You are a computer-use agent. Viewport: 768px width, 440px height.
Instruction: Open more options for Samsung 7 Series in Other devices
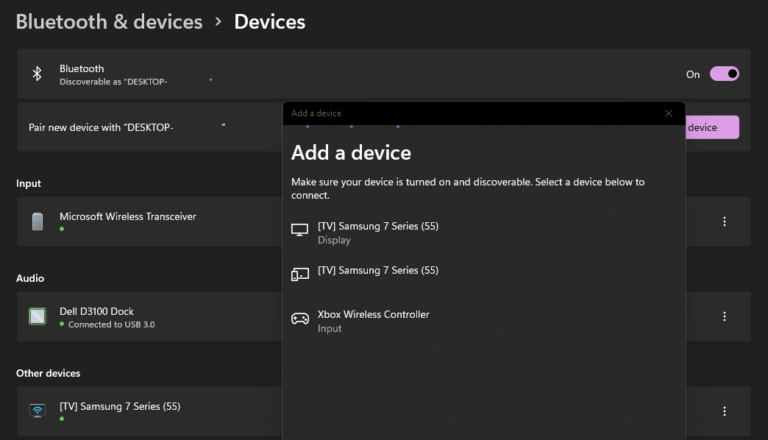(724, 411)
